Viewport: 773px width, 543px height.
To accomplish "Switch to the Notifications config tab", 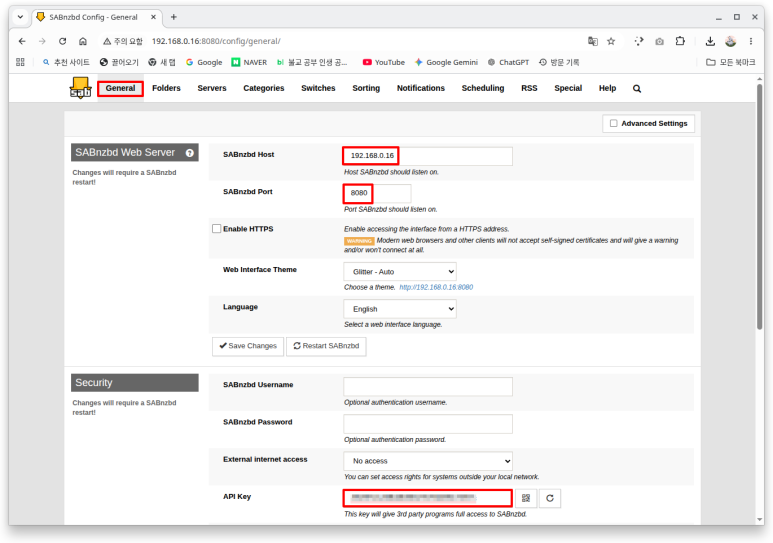I will [421, 88].
